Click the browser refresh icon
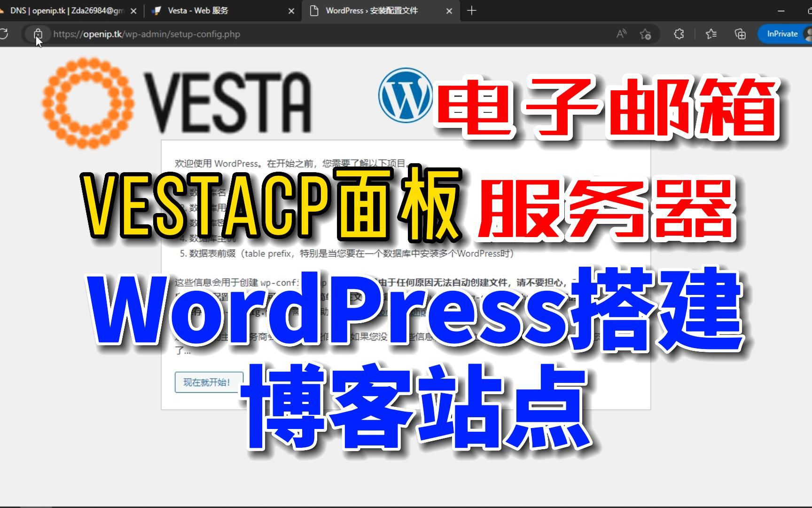Screen dimensions: 812x508 point(4,34)
